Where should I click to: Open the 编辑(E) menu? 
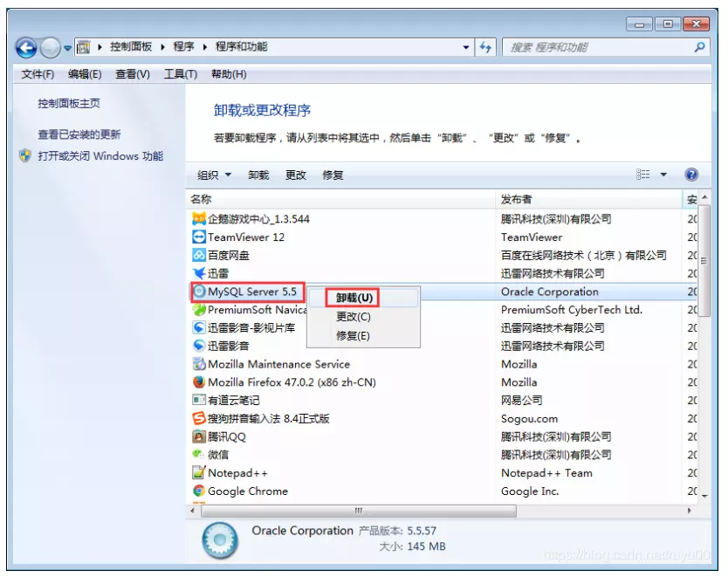[x=85, y=74]
